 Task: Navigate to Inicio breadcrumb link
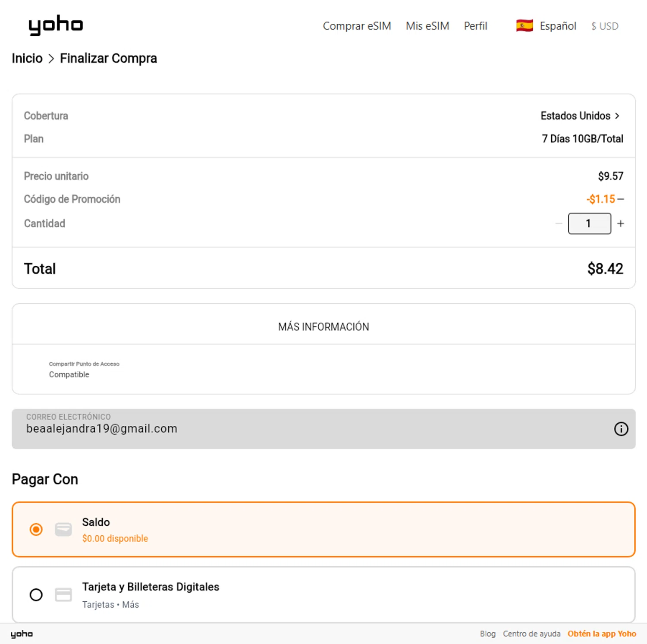tap(27, 58)
